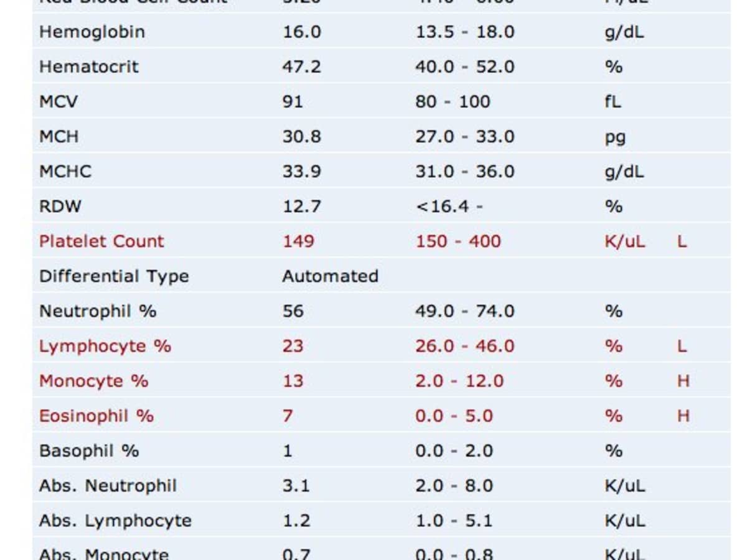Click the Automated differential type value
The width and height of the screenshot is (747, 560).
[x=330, y=276]
